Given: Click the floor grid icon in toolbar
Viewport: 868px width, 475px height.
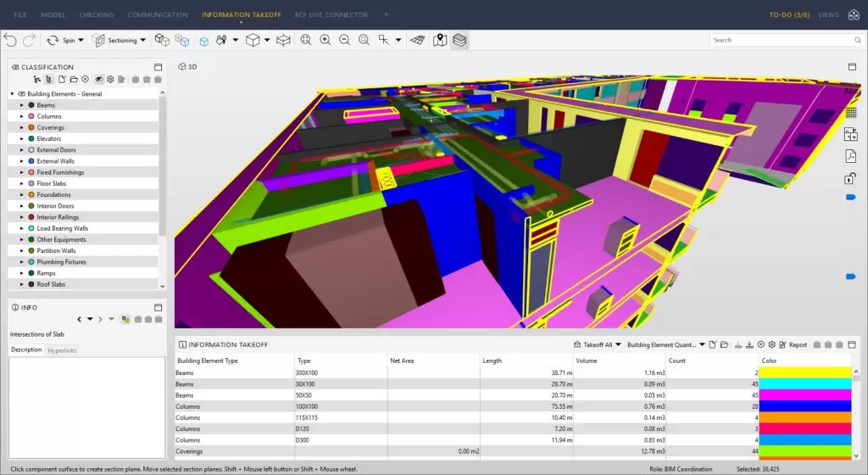Looking at the screenshot, I should coord(418,40).
